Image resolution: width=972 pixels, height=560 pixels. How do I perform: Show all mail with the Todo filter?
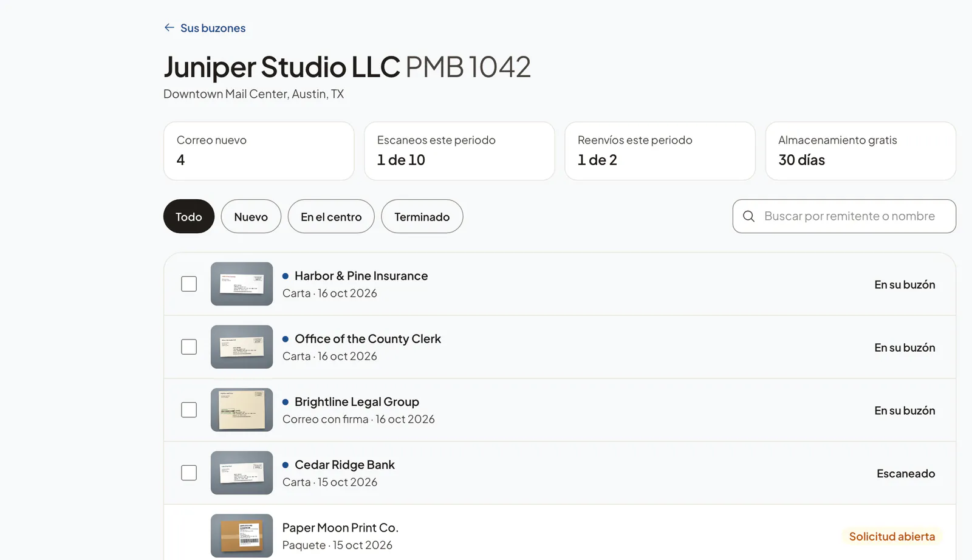189,216
